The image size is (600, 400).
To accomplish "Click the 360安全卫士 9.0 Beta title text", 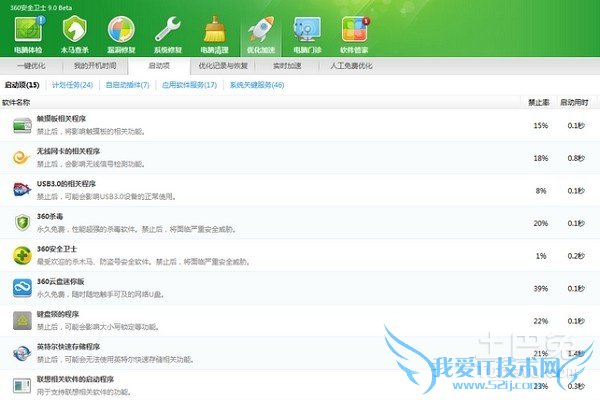I will pyautogui.click(x=41, y=7).
